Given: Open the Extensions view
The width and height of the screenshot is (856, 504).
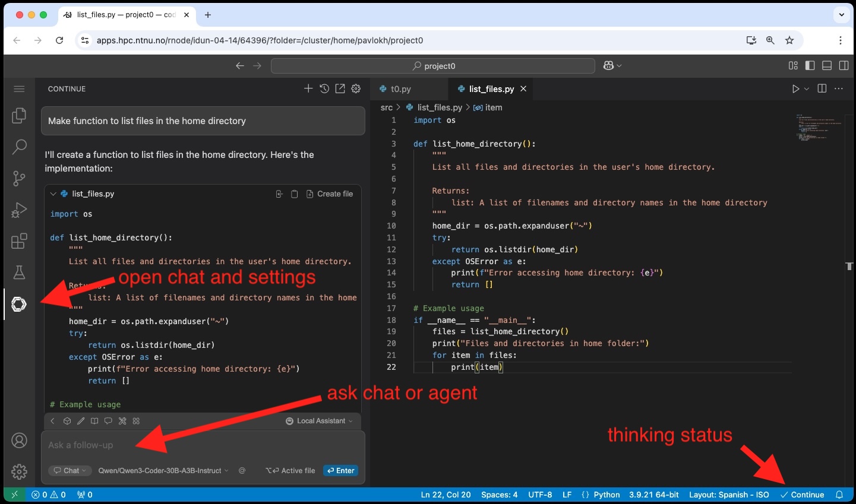Looking at the screenshot, I should pyautogui.click(x=19, y=241).
